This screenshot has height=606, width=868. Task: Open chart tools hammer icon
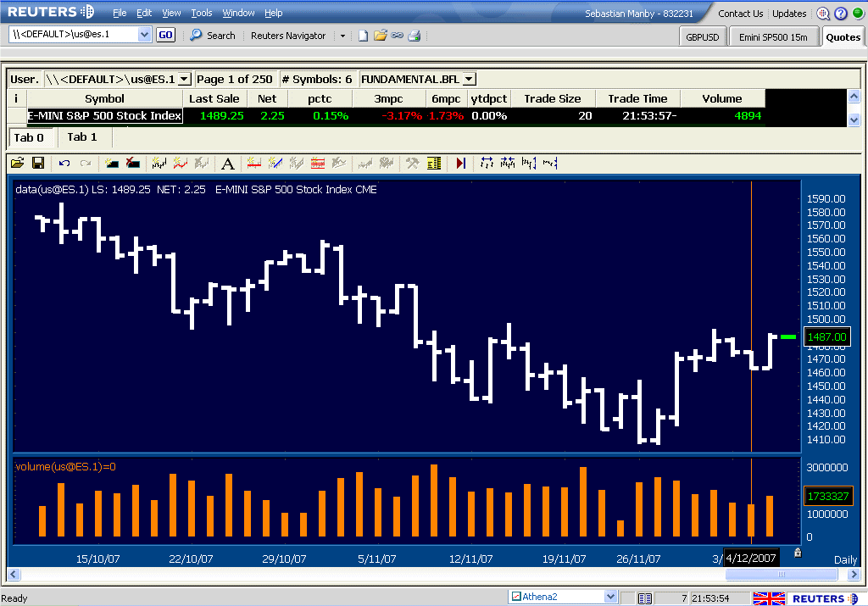(x=413, y=163)
